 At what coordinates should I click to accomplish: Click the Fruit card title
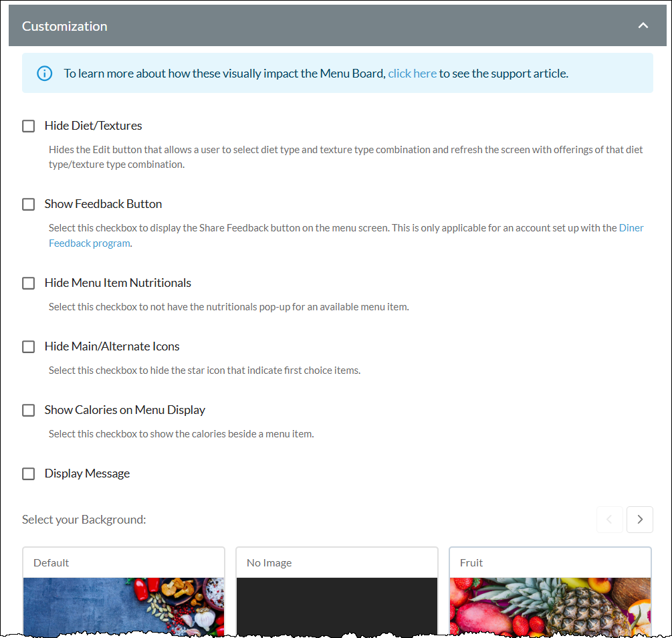471,562
